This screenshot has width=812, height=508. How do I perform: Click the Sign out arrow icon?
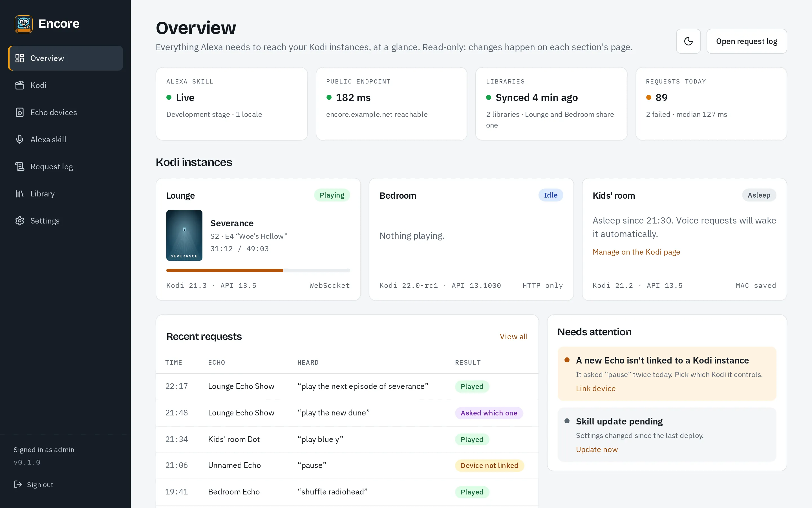tap(18, 484)
